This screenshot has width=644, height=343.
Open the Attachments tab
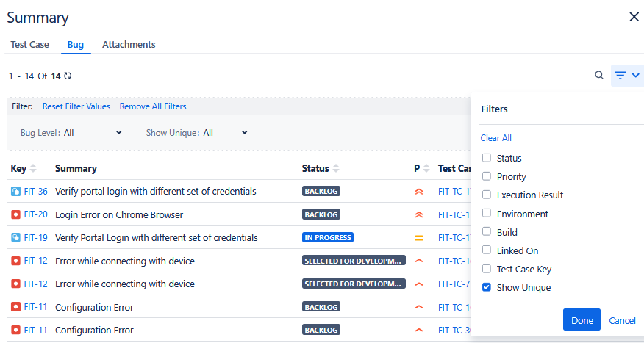pyautogui.click(x=129, y=45)
